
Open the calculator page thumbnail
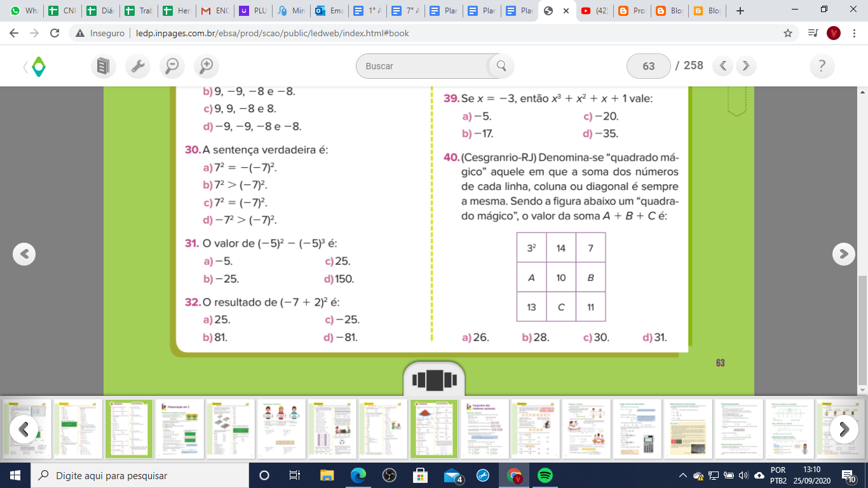[x=637, y=428]
